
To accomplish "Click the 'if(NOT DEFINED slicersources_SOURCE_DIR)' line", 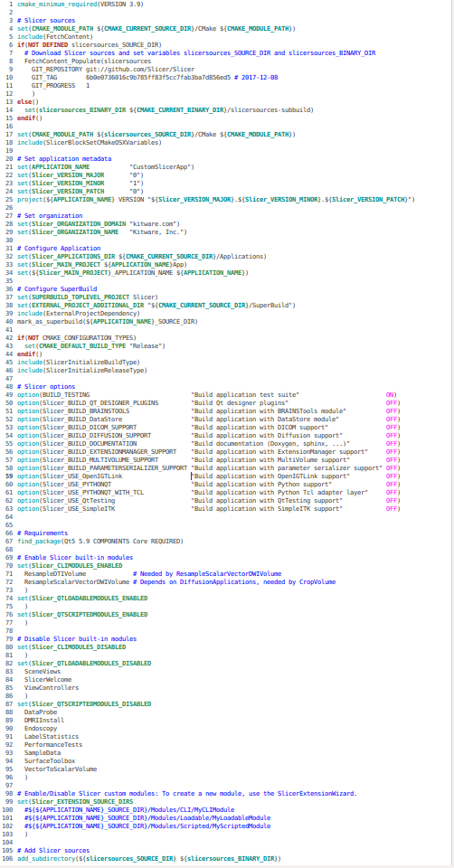I will coord(90,44).
